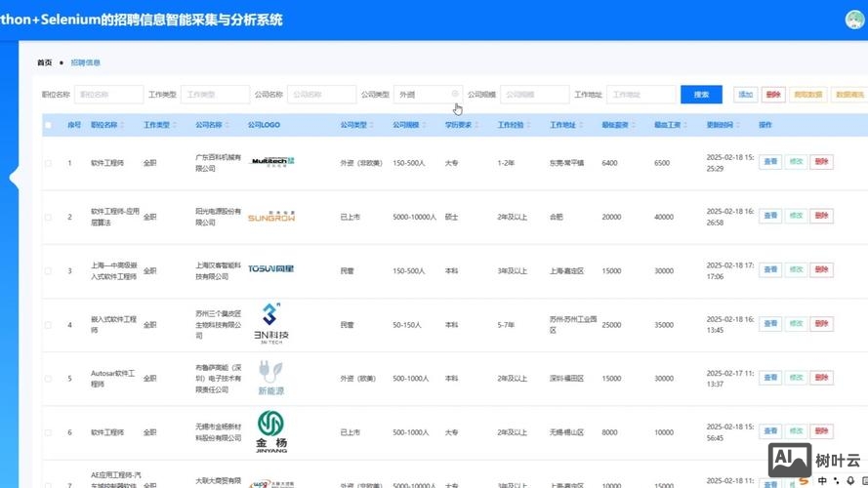868x488 pixels.
Task: Click 查看 for row 6 金杨
Action: pyautogui.click(x=770, y=431)
